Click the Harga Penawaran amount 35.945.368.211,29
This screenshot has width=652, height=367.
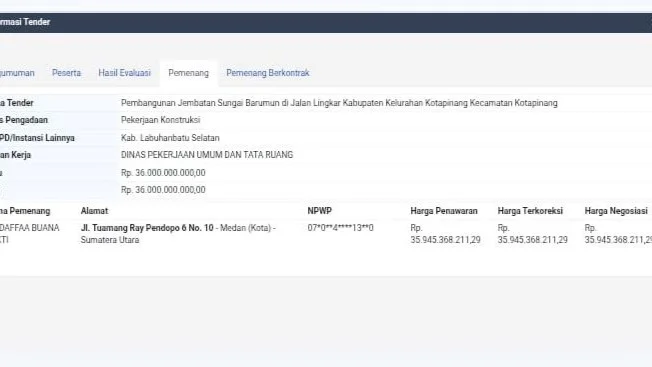coord(445,240)
